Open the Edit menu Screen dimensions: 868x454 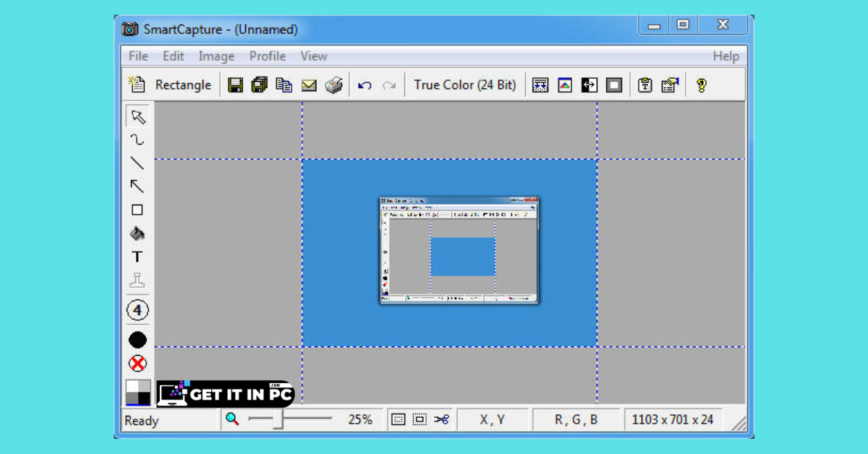point(173,56)
